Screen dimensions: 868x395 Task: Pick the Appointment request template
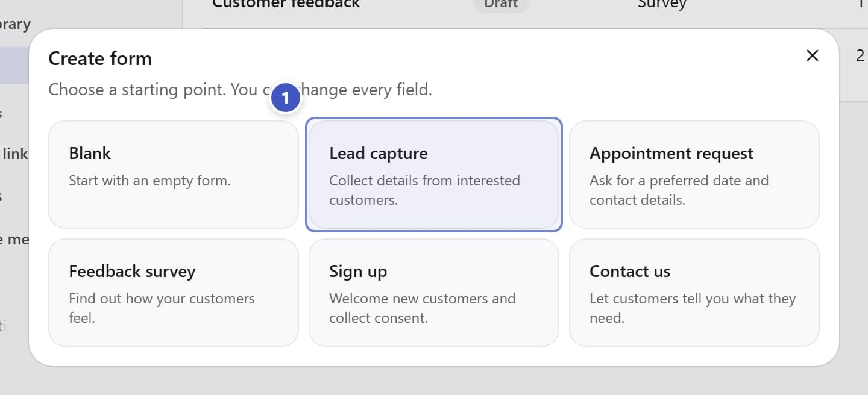point(694,175)
